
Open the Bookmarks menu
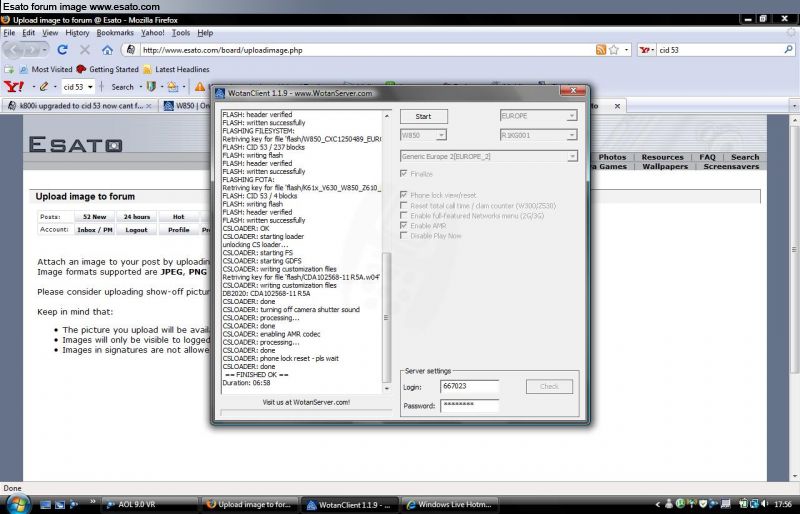[x=115, y=33]
